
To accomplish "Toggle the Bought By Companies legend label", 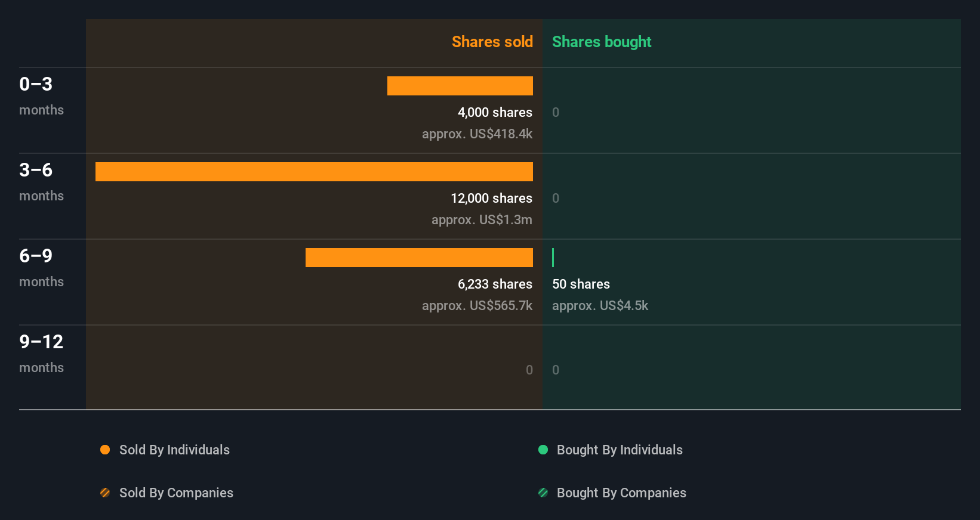I will [x=621, y=493].
